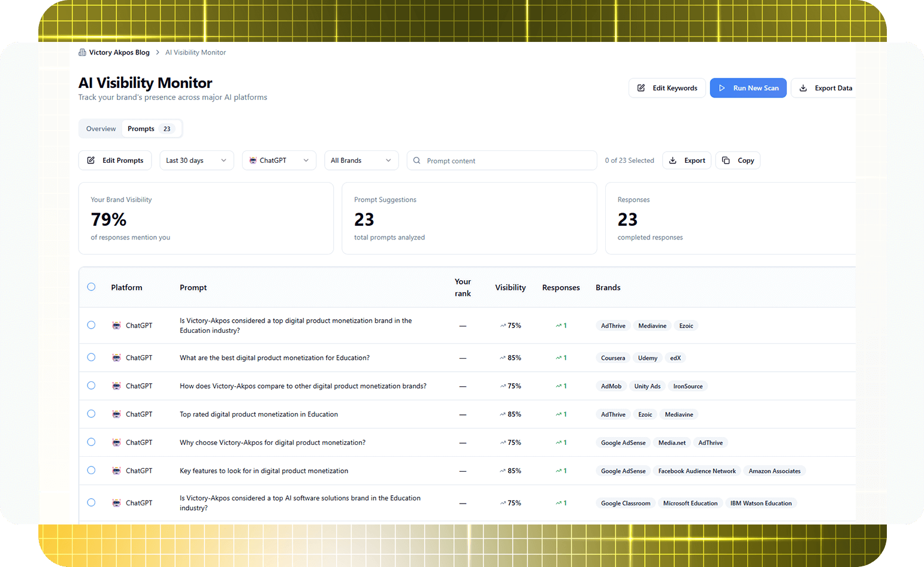
Task: Expand the ChatGPT platform filter dropdown
Action: [x=279, y=160]
